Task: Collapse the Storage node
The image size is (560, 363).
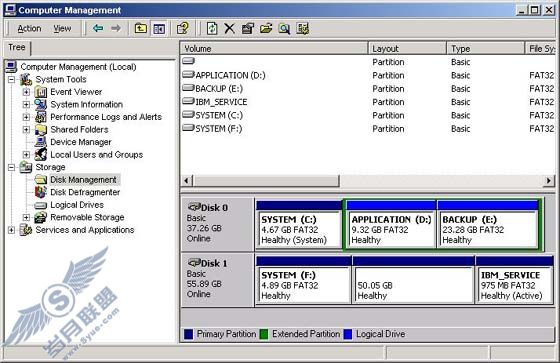Action: coord(11,167)
